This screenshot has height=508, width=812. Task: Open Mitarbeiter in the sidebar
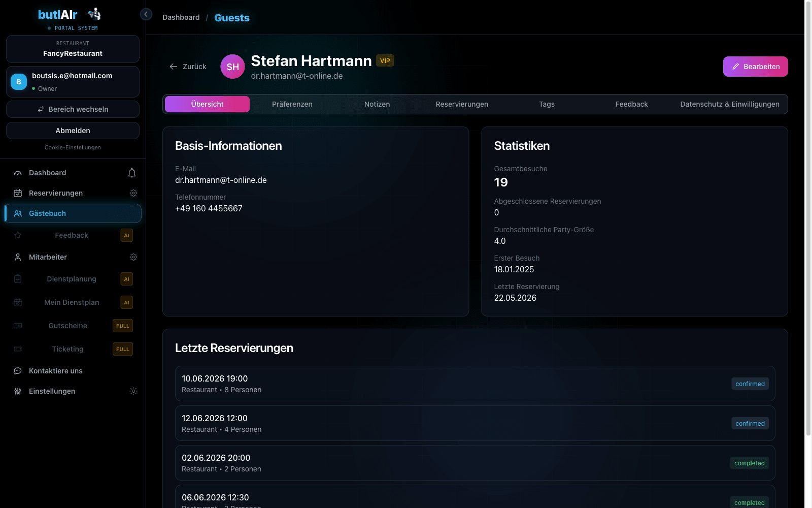pos(48,257)
